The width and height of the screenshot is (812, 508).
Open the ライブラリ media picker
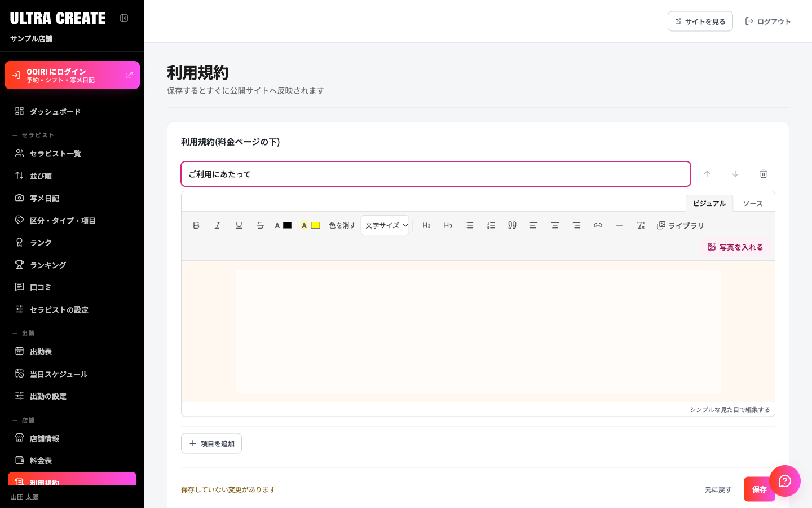pyautogui.click(x=681, y=225)
